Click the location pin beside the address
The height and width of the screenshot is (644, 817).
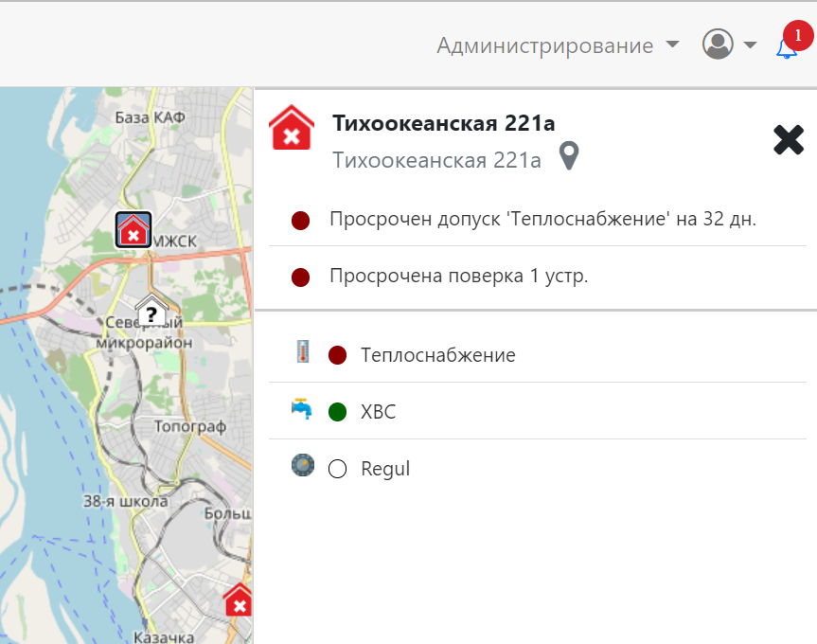[568, 156]
